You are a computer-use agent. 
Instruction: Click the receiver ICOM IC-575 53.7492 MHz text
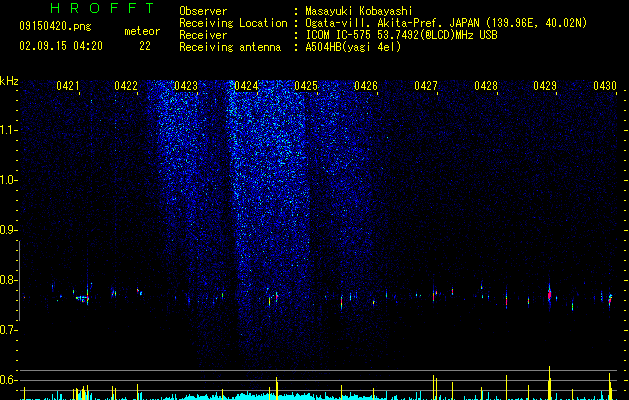[x=401, y=35]
